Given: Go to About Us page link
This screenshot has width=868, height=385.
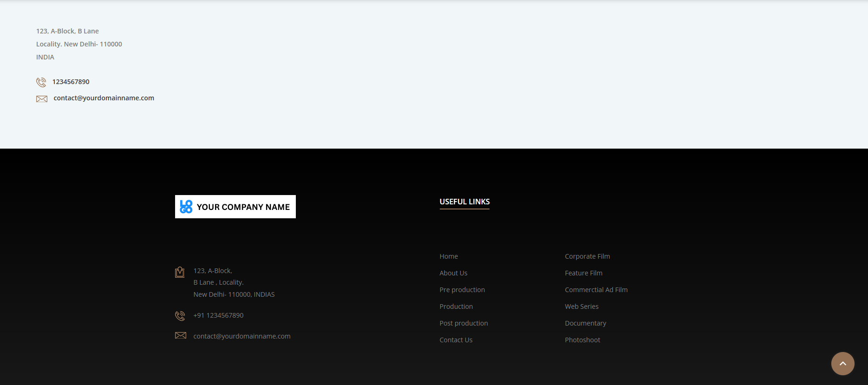Looking at the screenshot, I should [453, 273].
